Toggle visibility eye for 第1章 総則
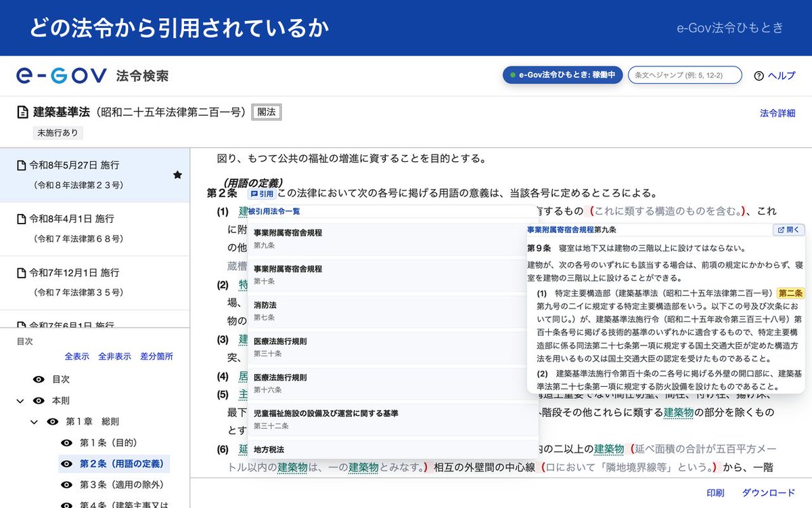Screen dimensions: 812x508 (x=52, y=421)
